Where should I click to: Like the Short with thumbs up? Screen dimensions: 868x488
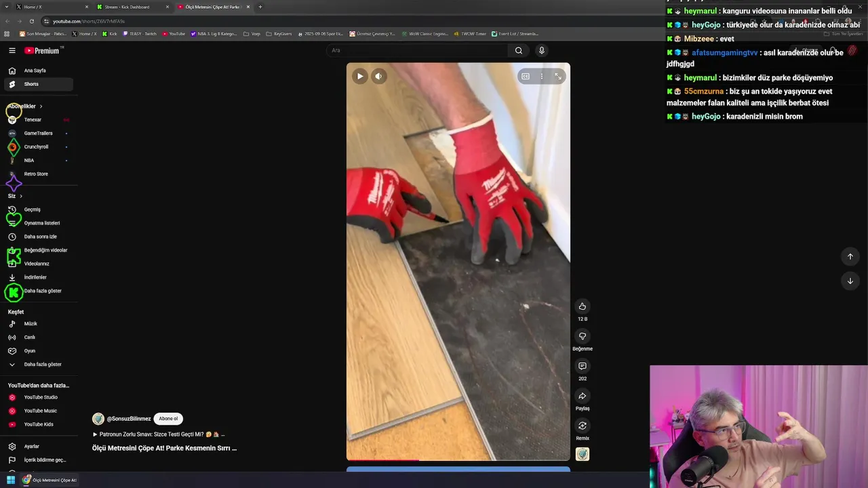tap(583, 306)
